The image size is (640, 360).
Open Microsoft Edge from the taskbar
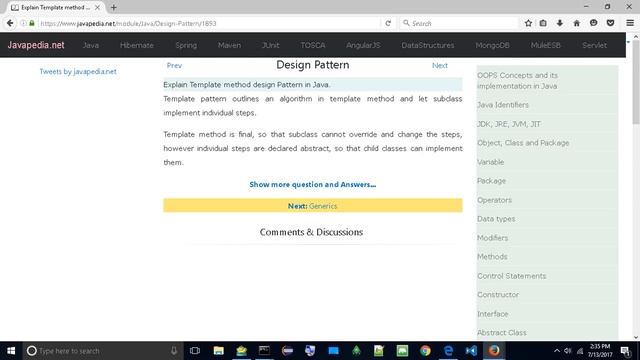(448, 351)
